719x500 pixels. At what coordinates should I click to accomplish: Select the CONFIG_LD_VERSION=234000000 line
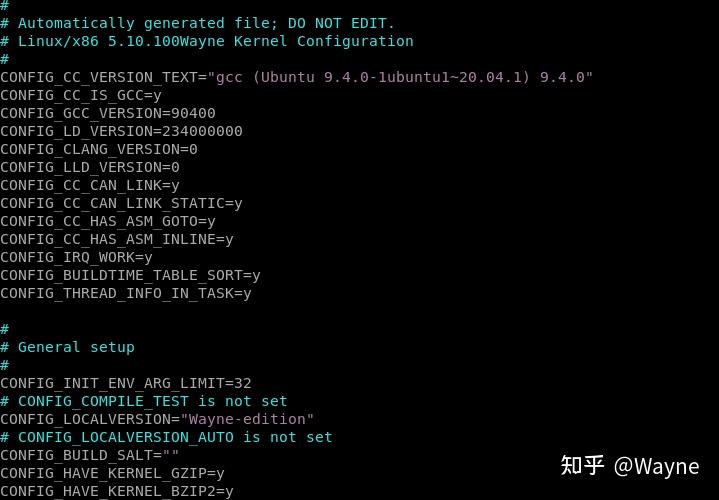(x=121, y=131)
